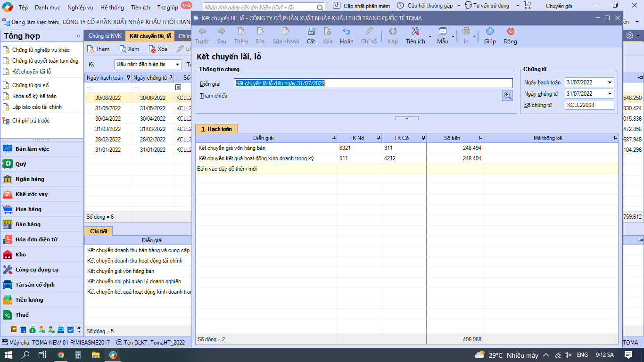Open the Bán hàng module
This screenshot has height=362, width=644.
pyautogui.click(x=42, y=224)
